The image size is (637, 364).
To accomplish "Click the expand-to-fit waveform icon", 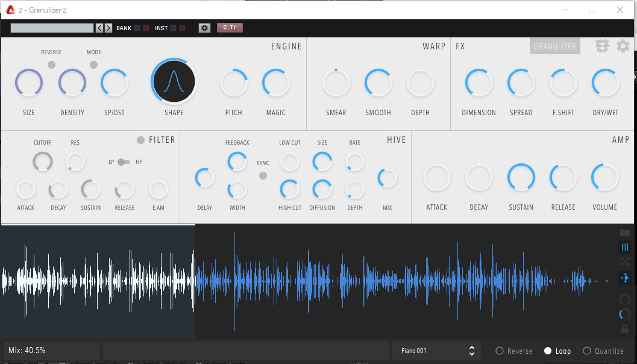I will pos(625,262).
